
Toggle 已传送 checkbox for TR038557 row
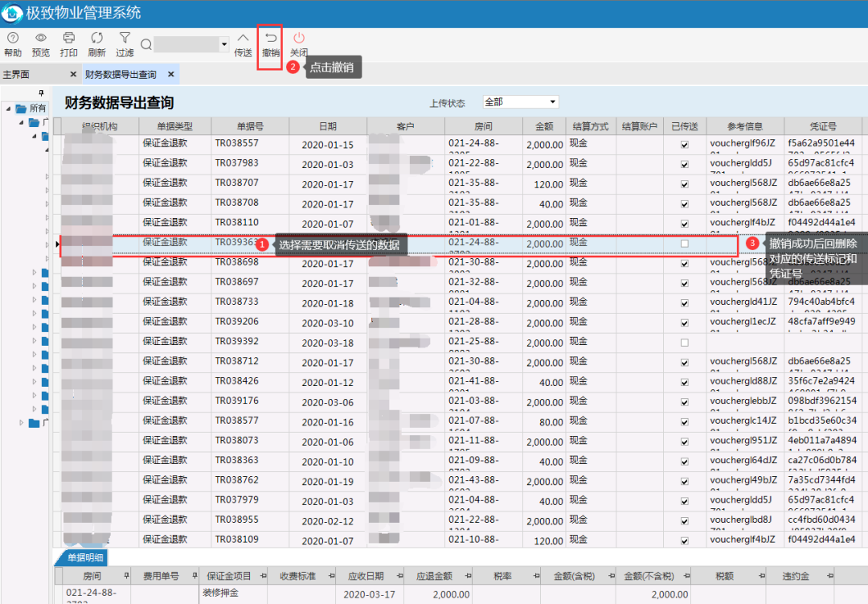coord(685,145)
